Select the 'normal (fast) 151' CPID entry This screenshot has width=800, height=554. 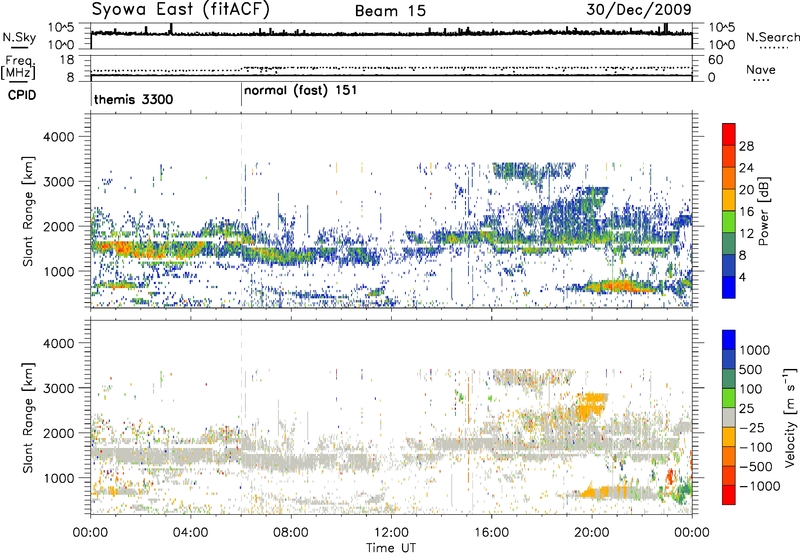tap(301, 91)
